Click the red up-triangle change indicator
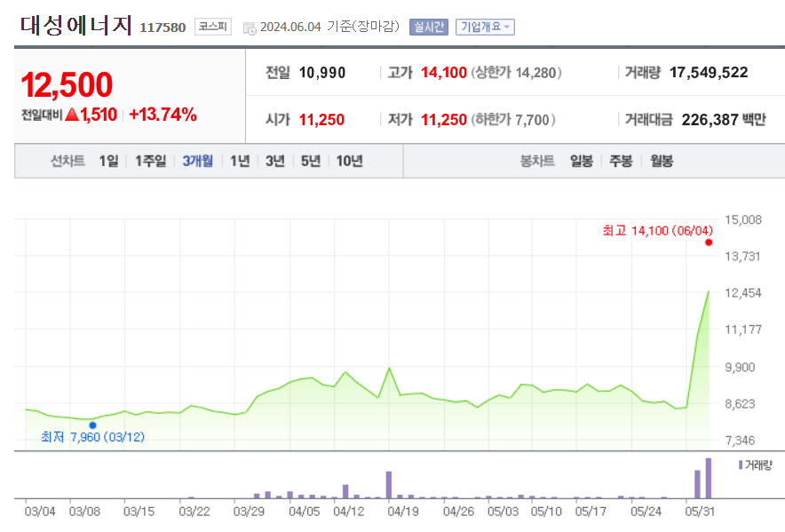 (72, 115)
